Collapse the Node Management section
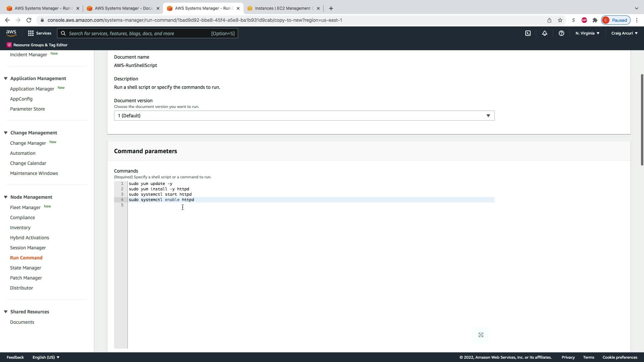The width and height of the screenshot is (644, 362). tap(6, 197)
